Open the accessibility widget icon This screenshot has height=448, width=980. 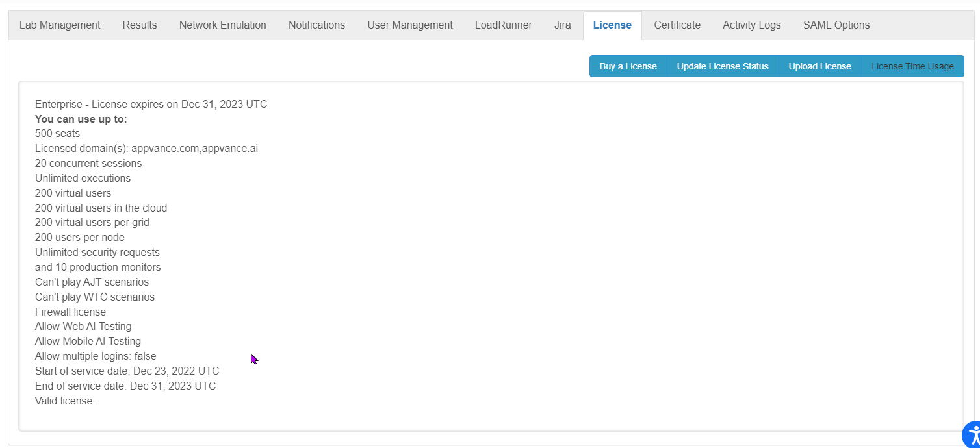tap(971, 435)
